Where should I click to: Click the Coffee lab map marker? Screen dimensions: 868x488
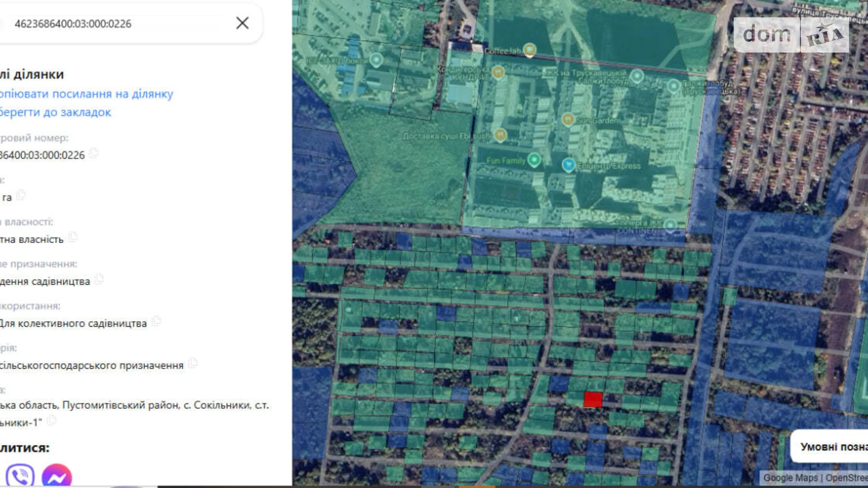click(530, 49)
